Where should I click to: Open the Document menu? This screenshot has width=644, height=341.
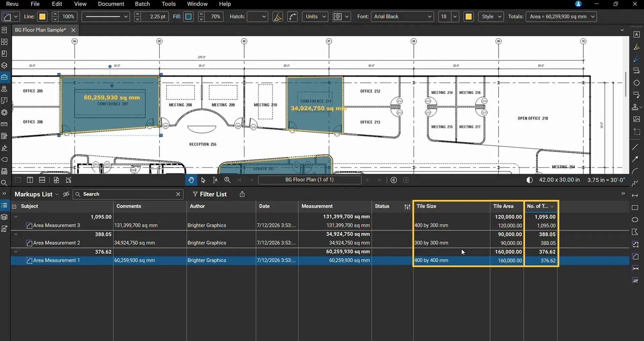pos(111,4)
